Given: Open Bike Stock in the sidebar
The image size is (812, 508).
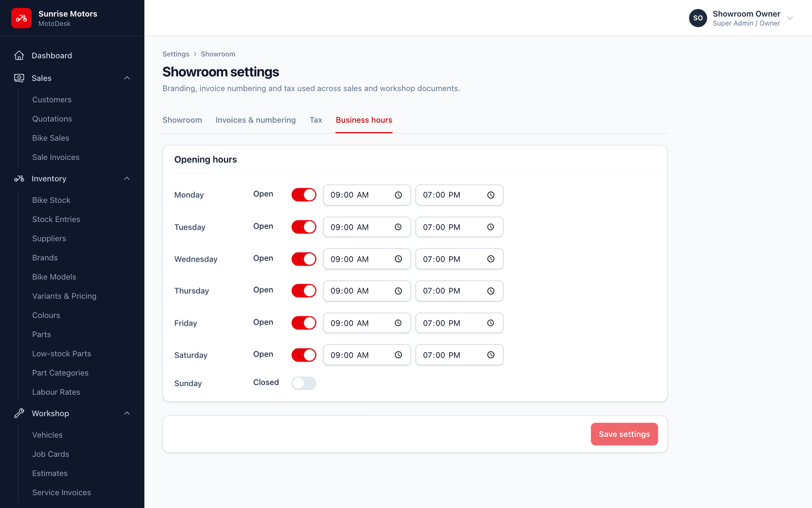Looking at the screenshot, I should pyautogui.click(x=51, y=200).
